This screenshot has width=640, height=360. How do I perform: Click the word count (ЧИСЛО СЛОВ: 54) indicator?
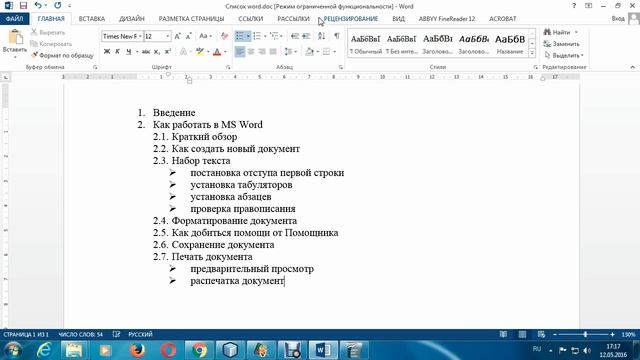pos(80,334)
